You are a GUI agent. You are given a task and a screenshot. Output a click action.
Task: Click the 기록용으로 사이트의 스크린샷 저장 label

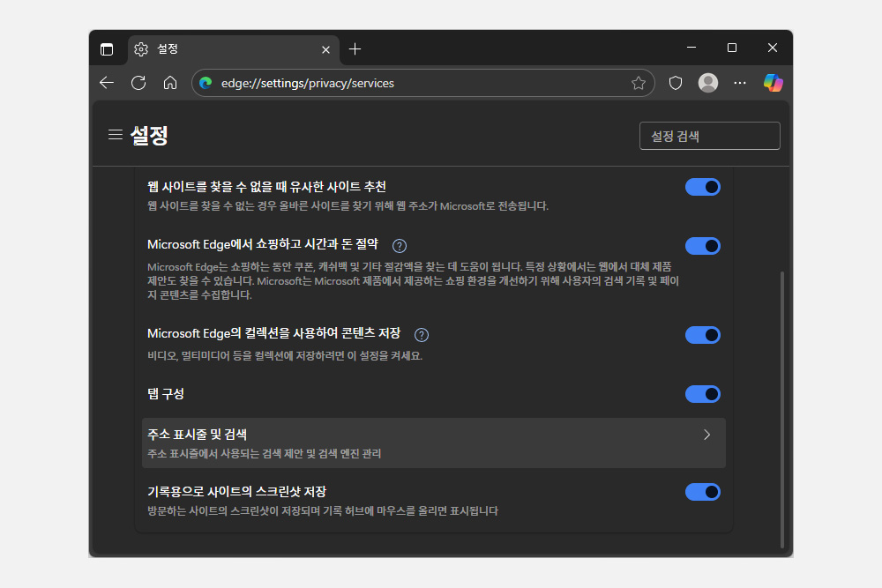pos(236,492)
